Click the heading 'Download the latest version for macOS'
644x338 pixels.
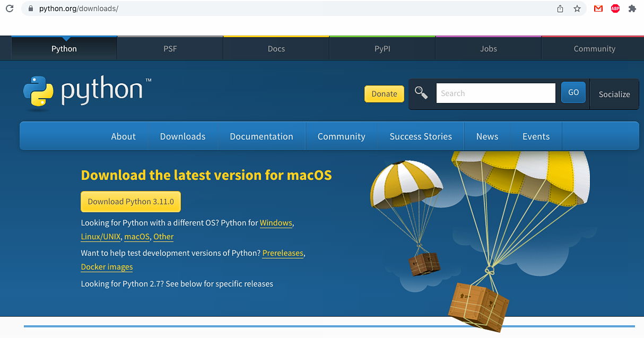[x=206, y=175]
